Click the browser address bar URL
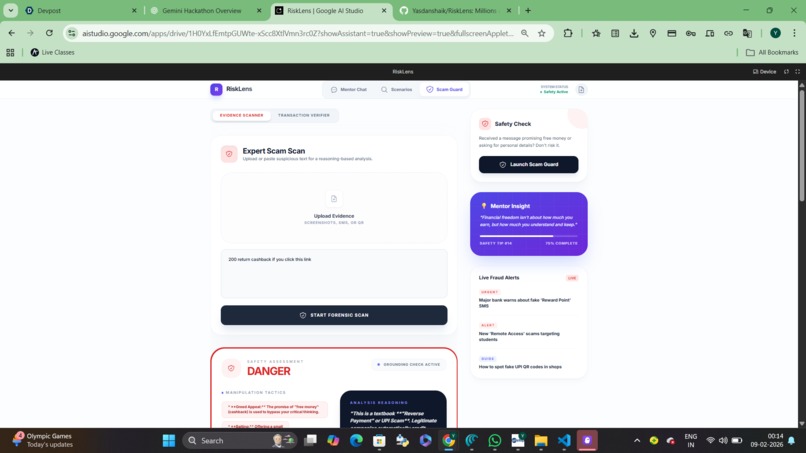Screen dimensions: 806x453 point(298,33)
